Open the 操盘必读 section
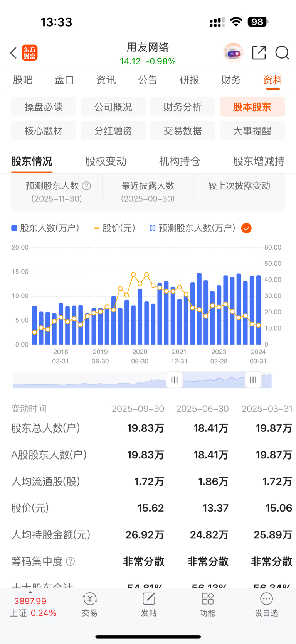The height and width of the screenshot is (644, 296). click(44, 107)
